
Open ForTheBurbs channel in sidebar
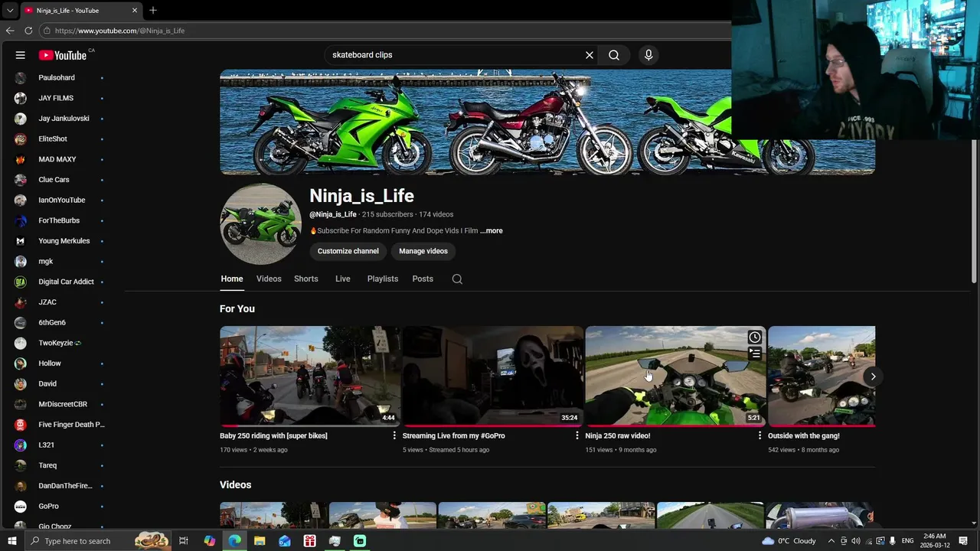click(60, 220)
